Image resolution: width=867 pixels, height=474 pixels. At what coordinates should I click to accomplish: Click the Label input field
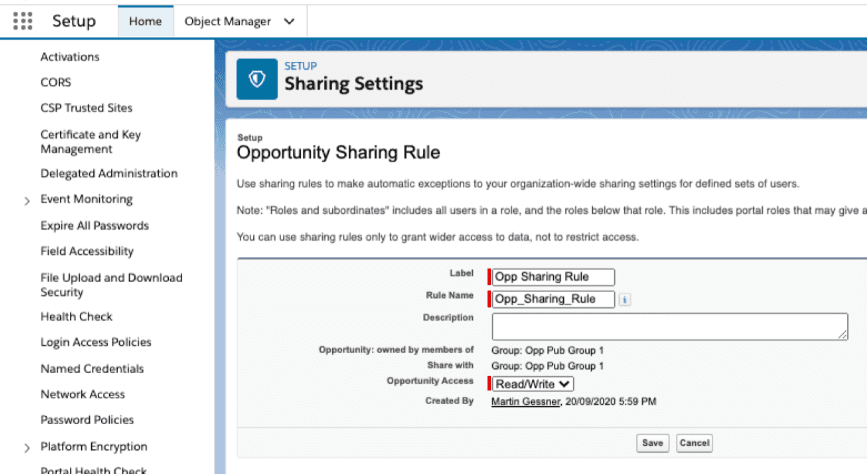554,277
